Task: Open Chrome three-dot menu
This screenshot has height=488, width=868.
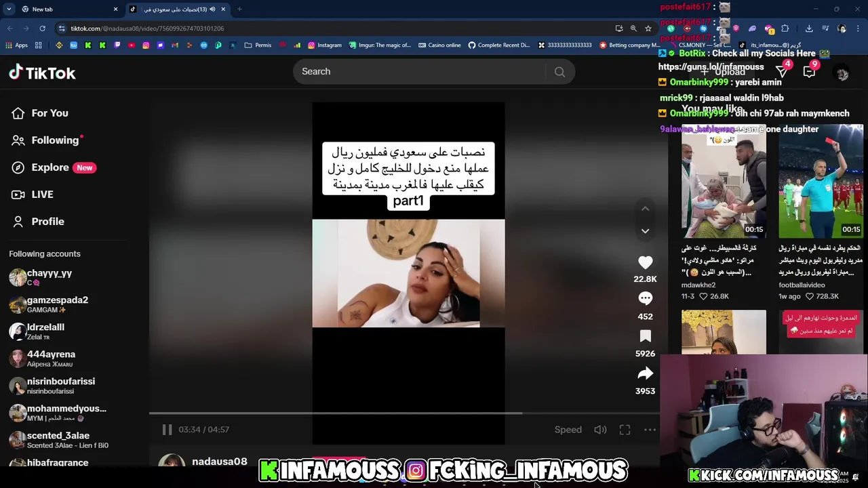Action: pyautogui.click(x=858, y=28)
